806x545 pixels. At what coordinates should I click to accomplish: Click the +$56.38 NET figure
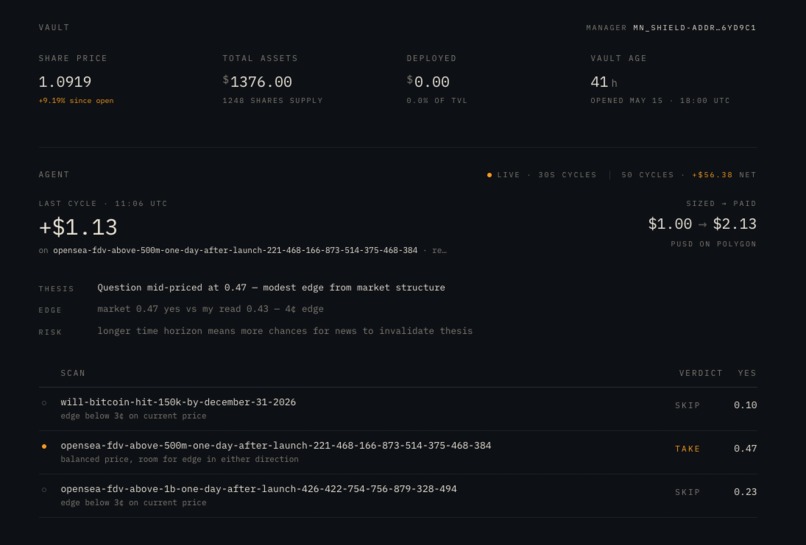(724, 175)
